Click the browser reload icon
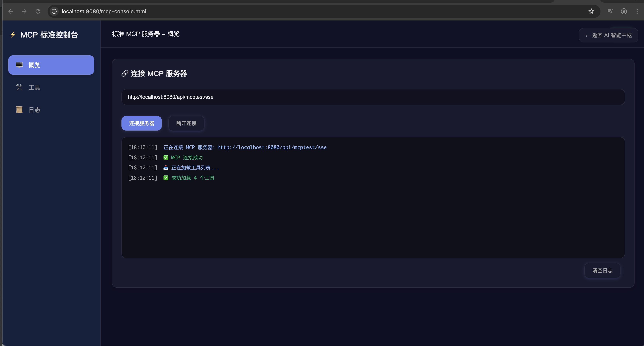Screen dimensions: 644x346 tap(38, 11)
